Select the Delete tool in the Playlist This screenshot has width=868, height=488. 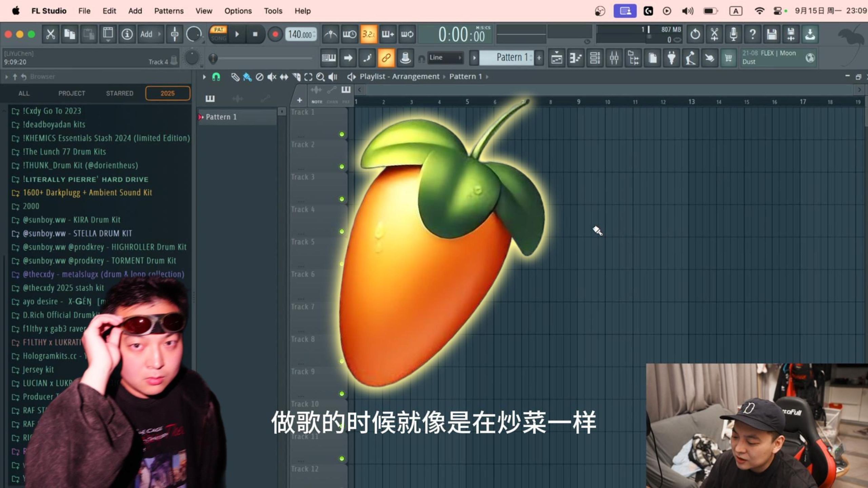tap(259, 77)
